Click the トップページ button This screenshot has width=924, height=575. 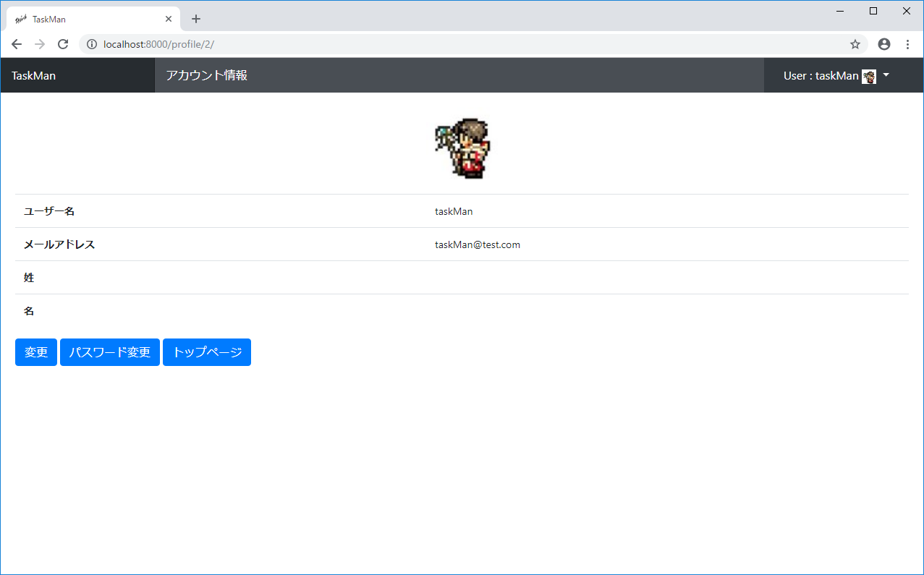tap(207, 352)
